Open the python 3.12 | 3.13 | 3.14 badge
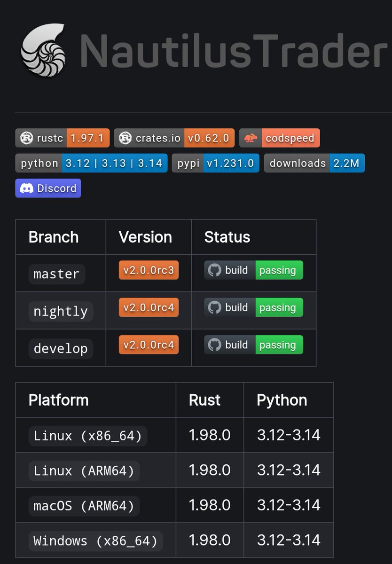This screenshot has height=564, width=392. pyautogui.click(x=91, y=163)
